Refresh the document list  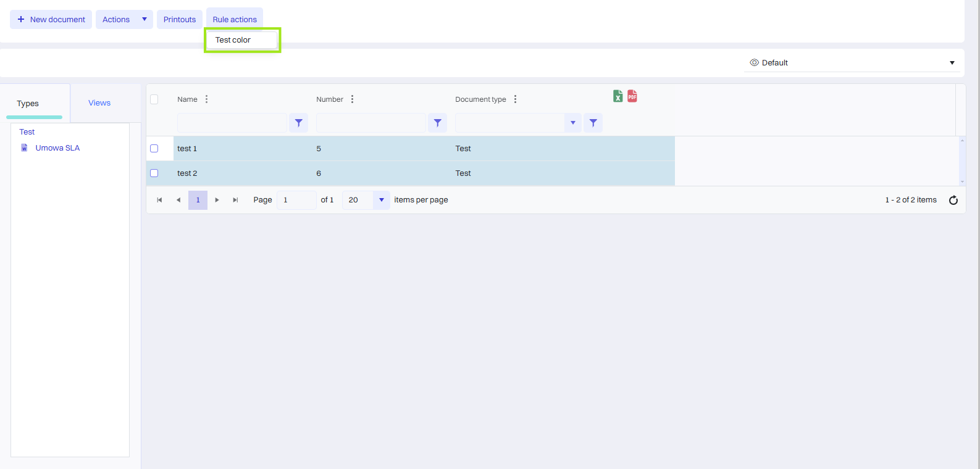pyautogui.click(x=953, y=200)
